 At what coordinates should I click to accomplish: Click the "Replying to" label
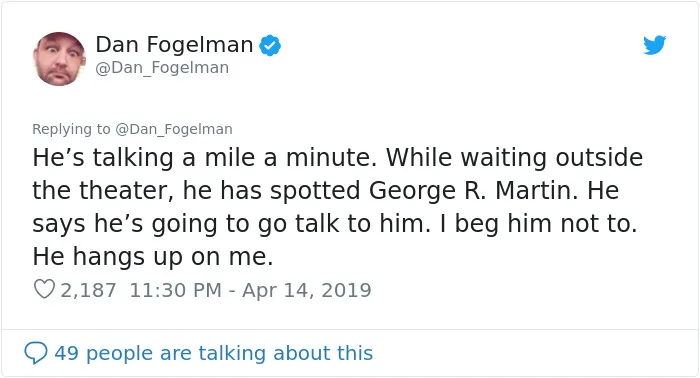click(71, 129)
